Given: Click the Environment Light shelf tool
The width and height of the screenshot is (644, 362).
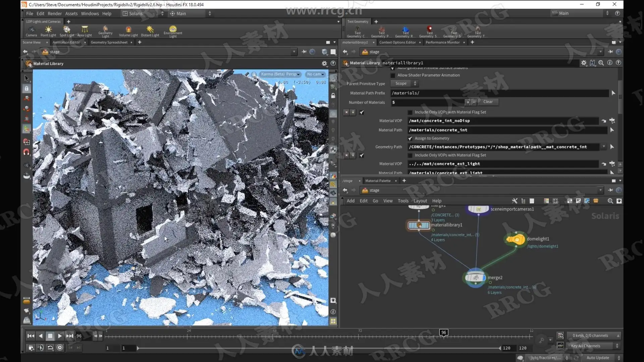Looking at the screenshot, I should [x=173, y=31].
